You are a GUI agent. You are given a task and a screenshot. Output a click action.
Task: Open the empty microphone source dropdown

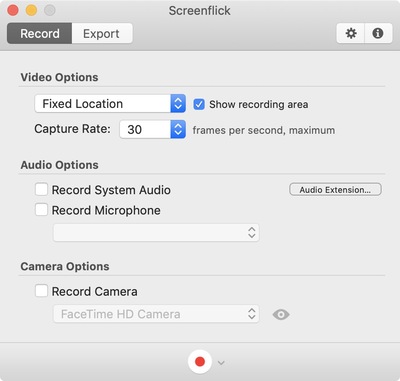coord(156,232)
